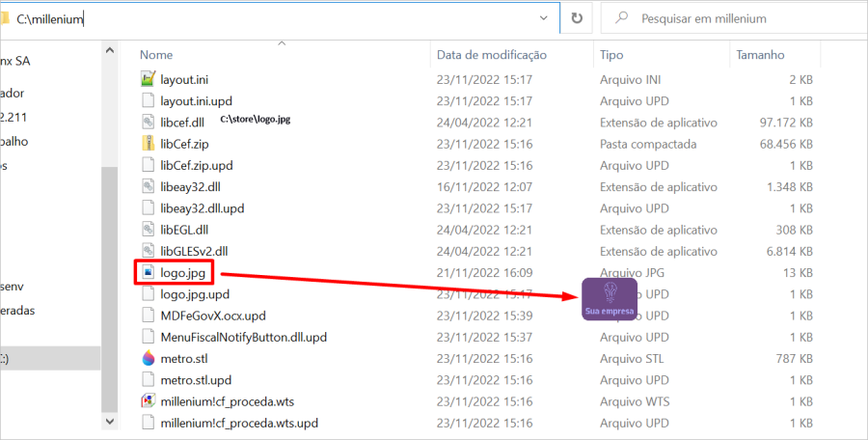Select the libeay32.dll file name
Image resolution: width=868 pixels, height=440 pixels.
tap(190, 187)
